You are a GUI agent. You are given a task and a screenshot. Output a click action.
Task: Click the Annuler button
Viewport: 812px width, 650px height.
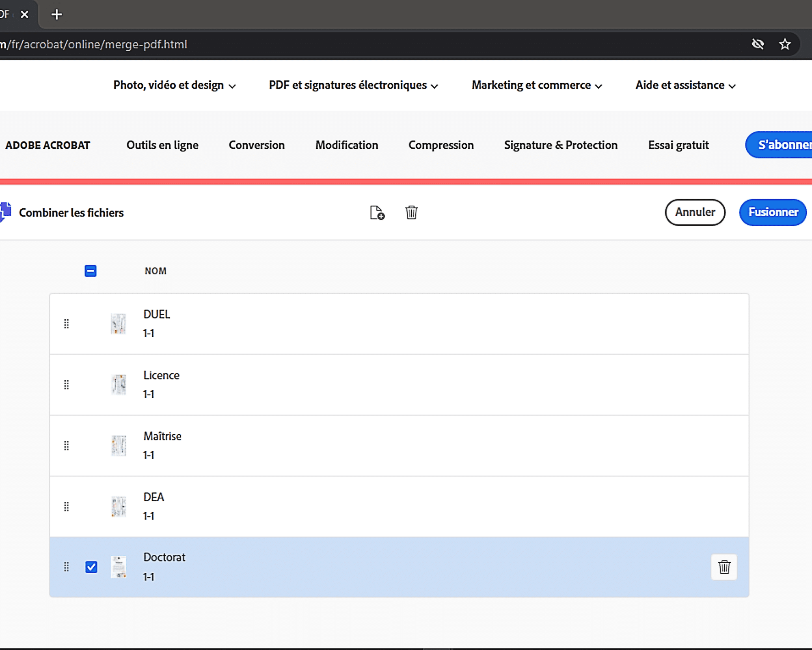(x=695, y=212)
